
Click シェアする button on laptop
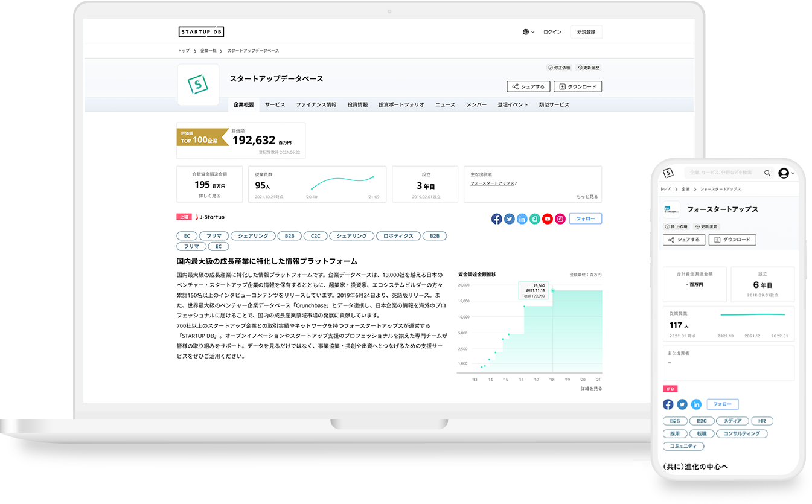click(528, 86)
